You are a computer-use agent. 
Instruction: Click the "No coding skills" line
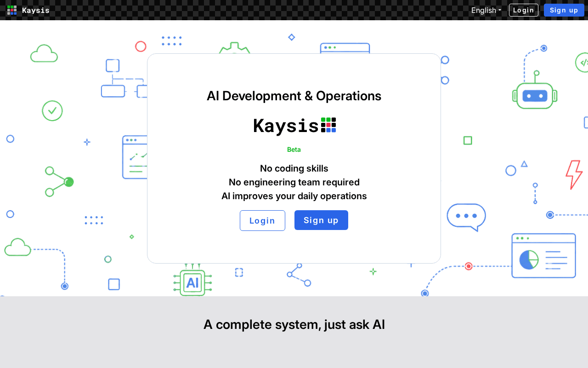point(294,168)
